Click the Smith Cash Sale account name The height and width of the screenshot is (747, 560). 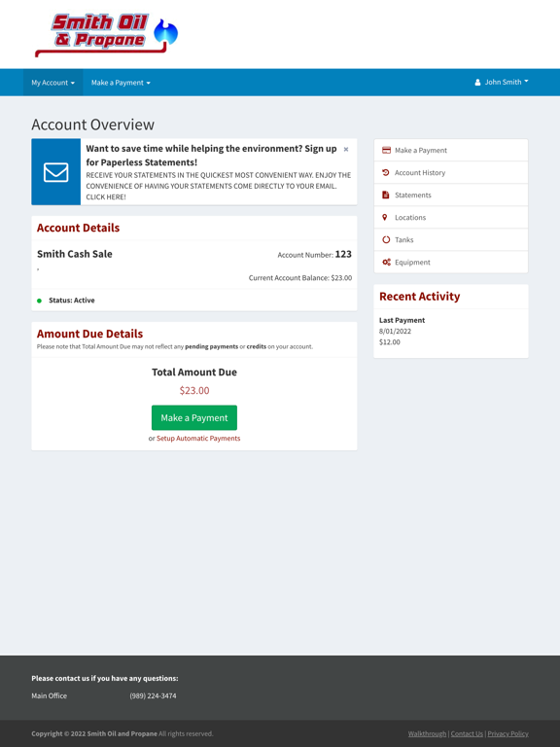75,254
